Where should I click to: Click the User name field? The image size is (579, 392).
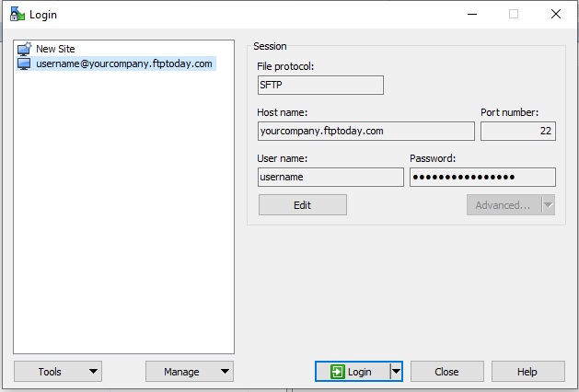point(330,178)
